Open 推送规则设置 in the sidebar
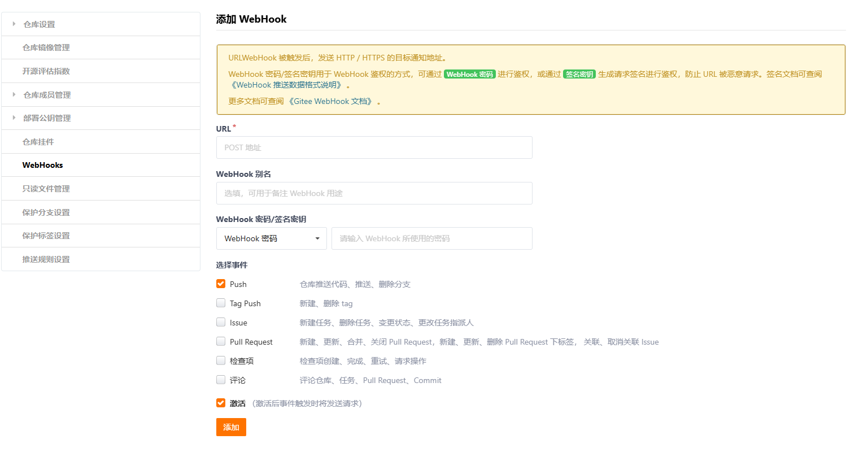The width and height of the screenshot is (868, 461). (x=101, y=259)
